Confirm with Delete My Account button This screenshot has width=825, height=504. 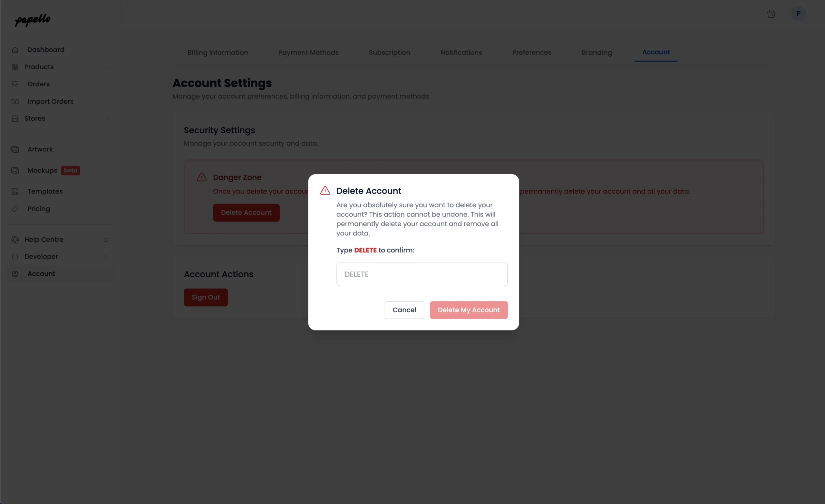[469, 310]
